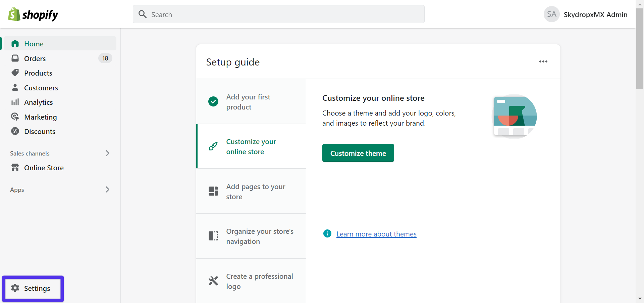Expand Sales channels chevron
644x303 pixels.
point(107,153)
